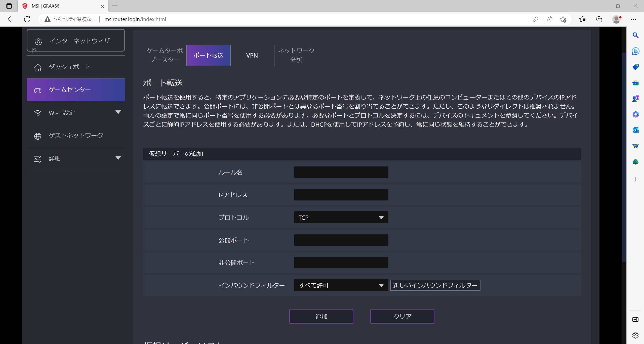Open the paper plane Drop icon in sidebar

point(635,146)
